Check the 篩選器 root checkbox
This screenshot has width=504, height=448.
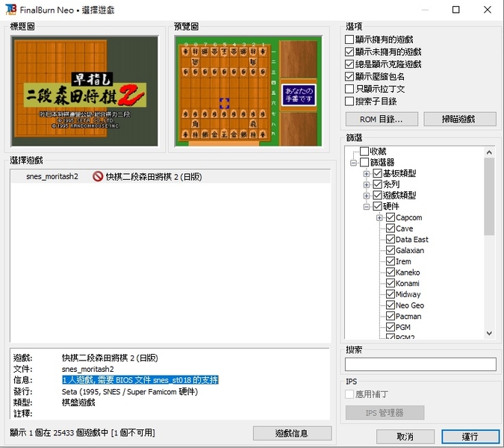click(x=364, y=162)
